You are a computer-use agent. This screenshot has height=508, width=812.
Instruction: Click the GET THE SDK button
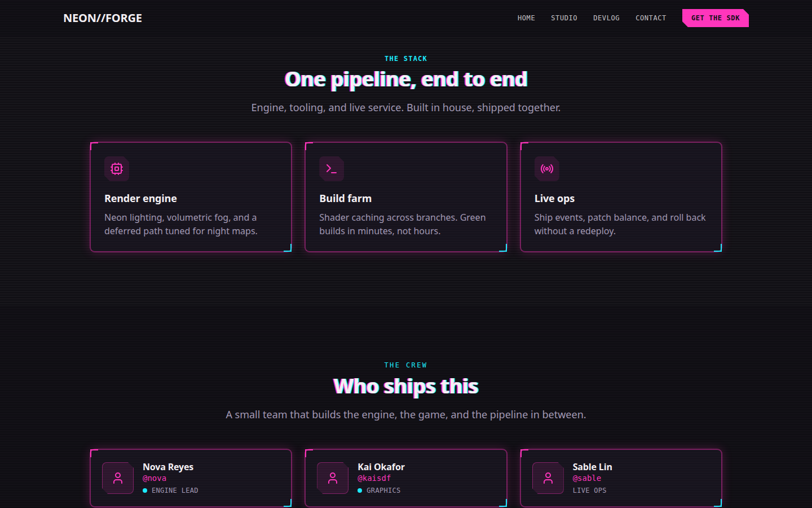point(716,18)
